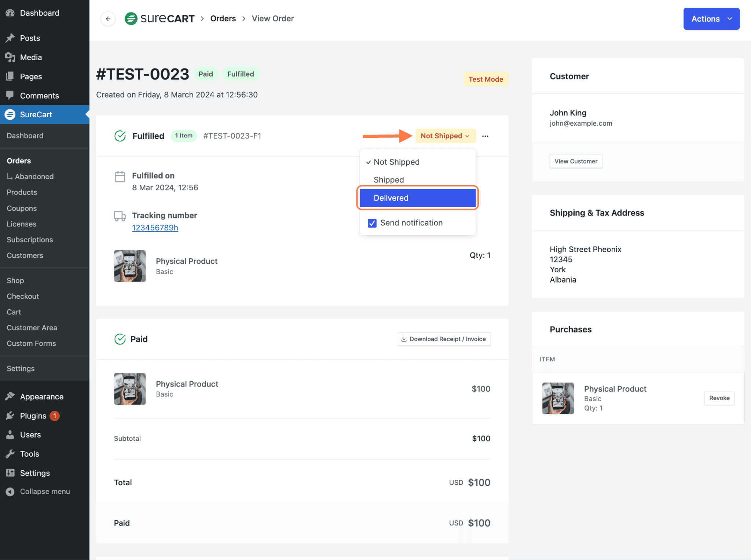Click the Comments icon in the sidebar

pos(10,95)
